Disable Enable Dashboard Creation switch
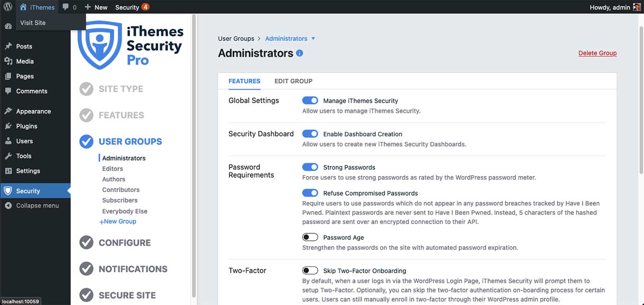 [310, 134]
